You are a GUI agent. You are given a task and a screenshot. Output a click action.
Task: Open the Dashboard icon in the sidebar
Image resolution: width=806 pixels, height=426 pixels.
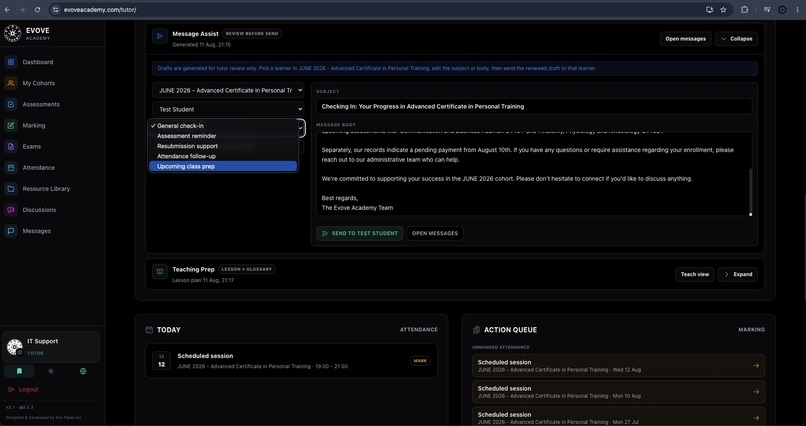coord(11,62)
